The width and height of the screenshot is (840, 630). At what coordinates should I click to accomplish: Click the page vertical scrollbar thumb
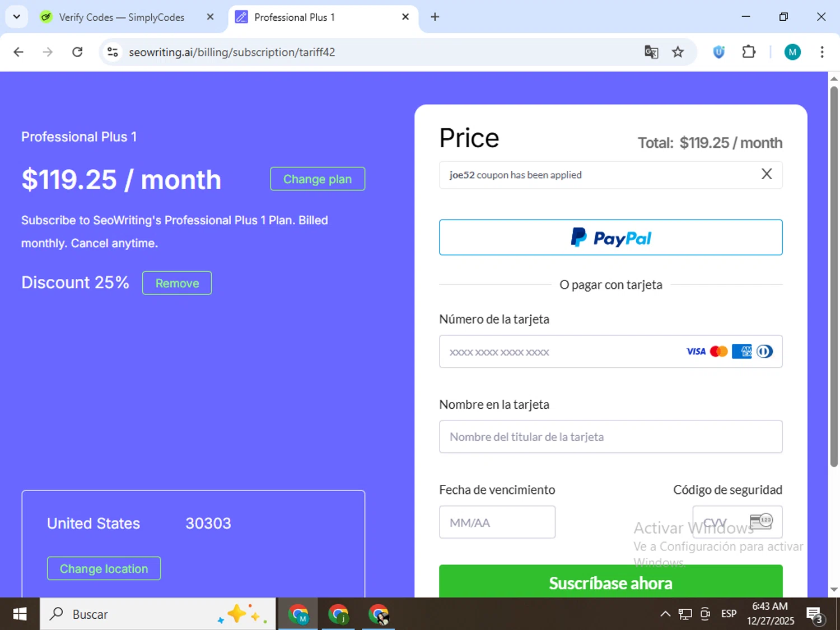click(x=834, y=277)
